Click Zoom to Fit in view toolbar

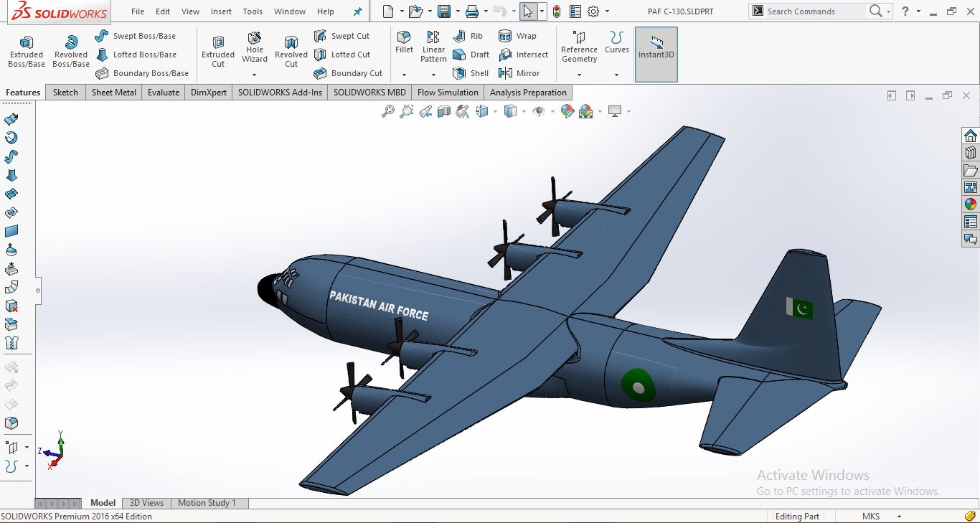(388, 111)
